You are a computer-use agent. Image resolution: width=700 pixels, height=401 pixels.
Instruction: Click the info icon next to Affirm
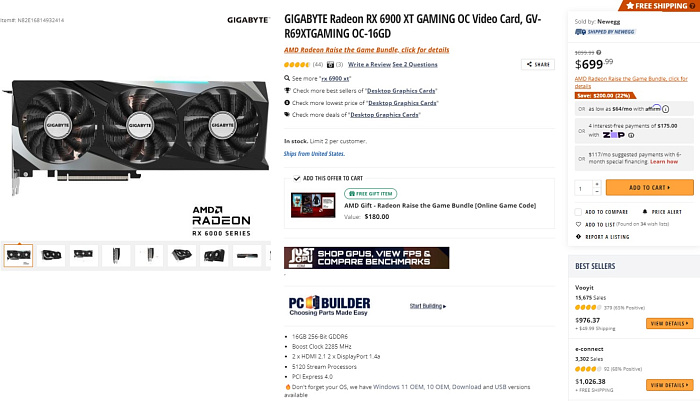[x=665, y=109]
